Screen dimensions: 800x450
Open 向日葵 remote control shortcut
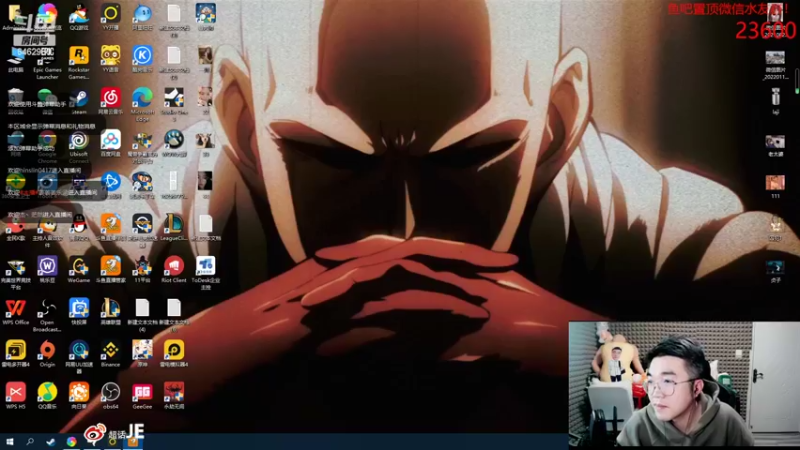[79, 395]
